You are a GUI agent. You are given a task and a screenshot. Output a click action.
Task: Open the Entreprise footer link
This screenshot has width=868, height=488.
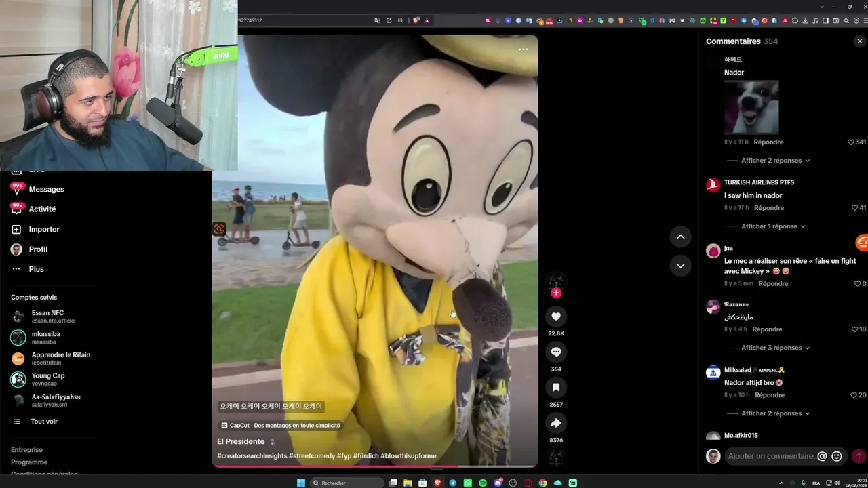click(26, 450)
